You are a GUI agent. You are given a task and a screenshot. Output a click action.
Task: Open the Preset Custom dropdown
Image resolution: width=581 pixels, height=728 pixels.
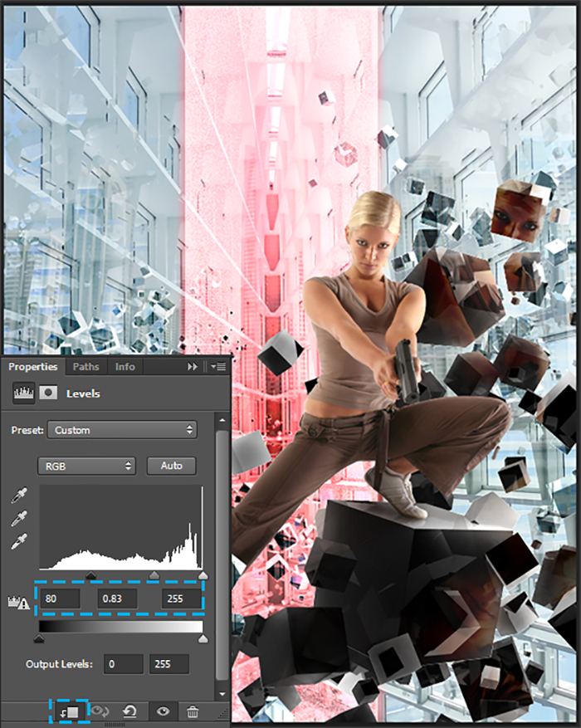coord(122,430)
